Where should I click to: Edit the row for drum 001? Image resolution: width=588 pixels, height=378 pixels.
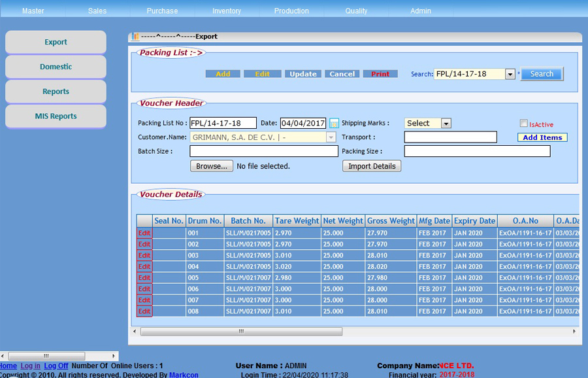[x=144, y=233]
